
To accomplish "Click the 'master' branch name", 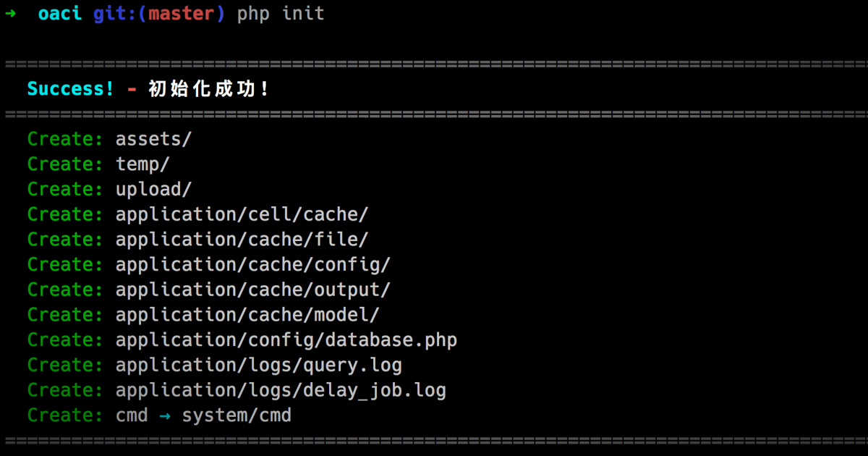I will (181, 14).
